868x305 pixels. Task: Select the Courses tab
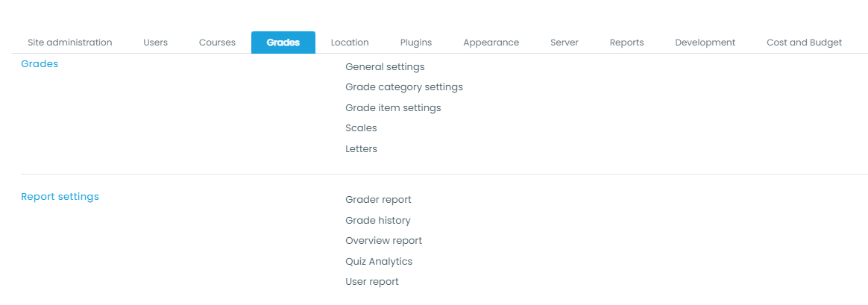tap(217, 43)
